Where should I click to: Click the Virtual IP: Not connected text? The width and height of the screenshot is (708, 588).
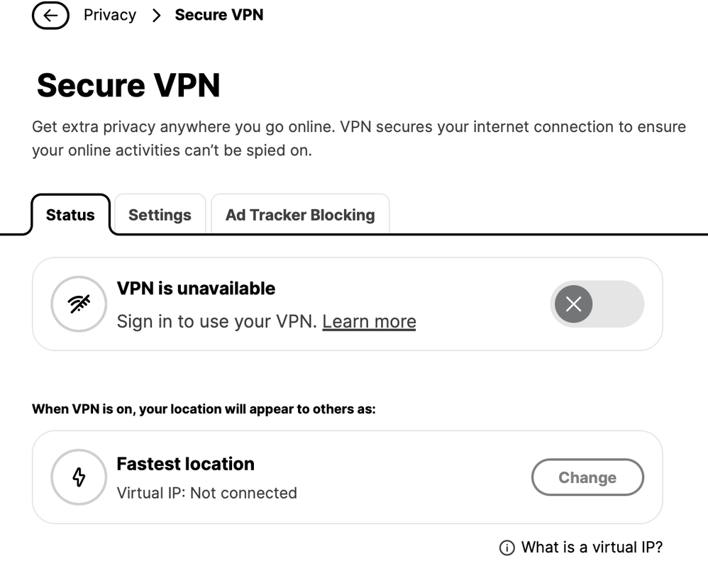pyautogui.click(x=206, y=493)
